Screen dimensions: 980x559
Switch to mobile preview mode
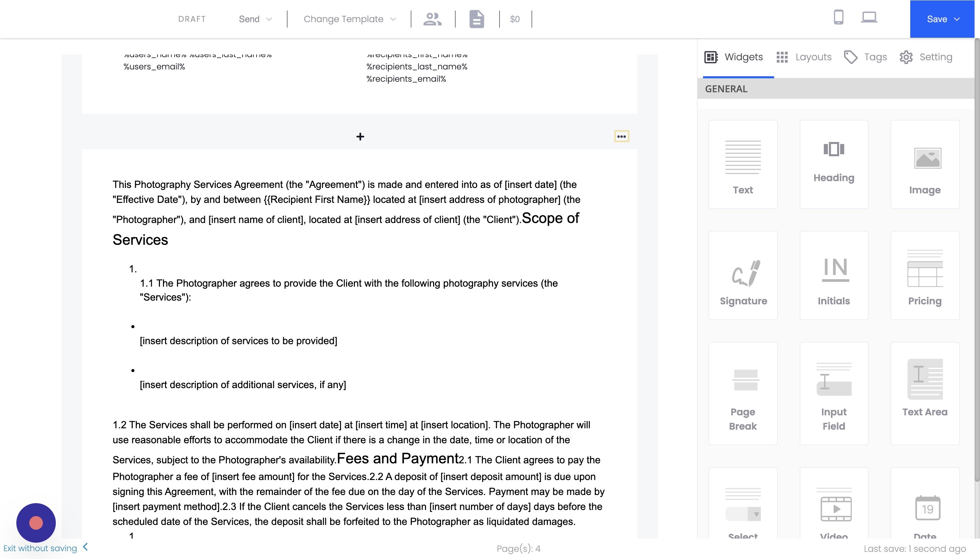click(838, 17)
